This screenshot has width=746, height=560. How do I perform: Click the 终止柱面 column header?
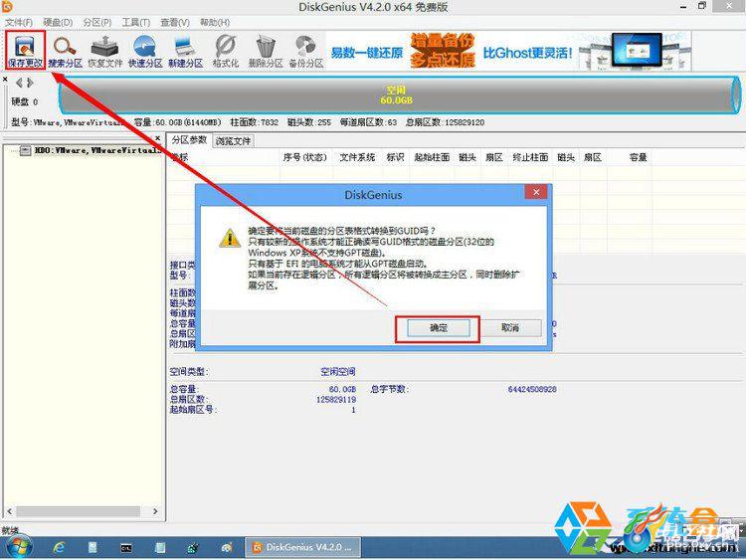tap(530, 157)
